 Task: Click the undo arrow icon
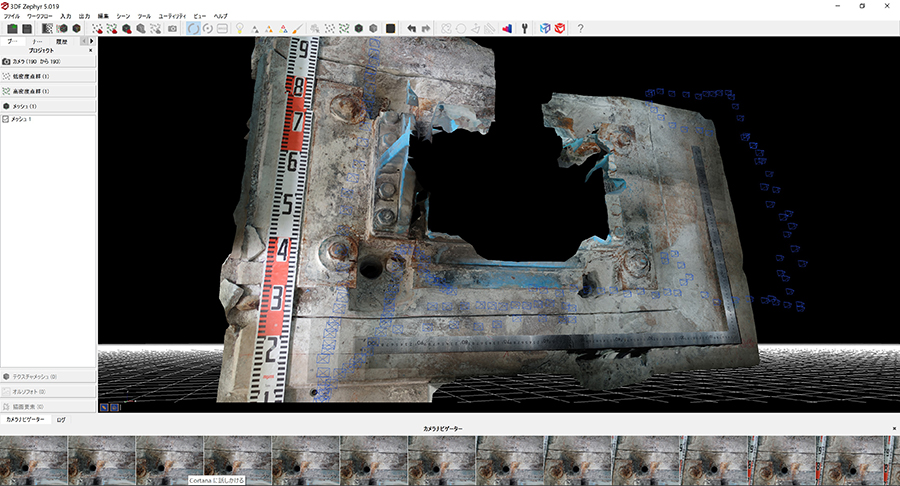(412, 28)
